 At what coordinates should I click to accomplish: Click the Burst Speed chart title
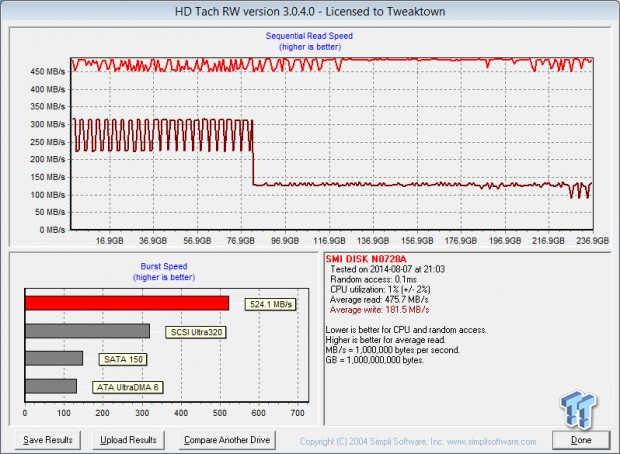164,267
